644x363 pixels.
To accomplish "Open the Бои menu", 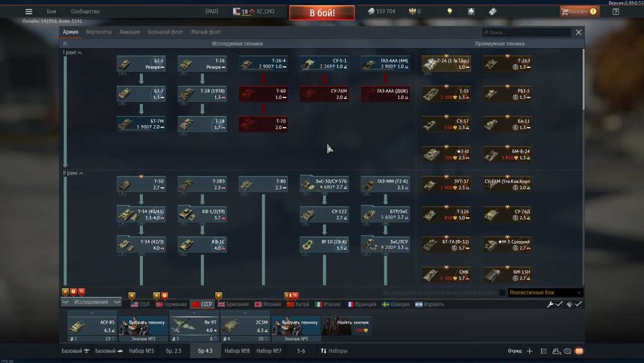I will pos(52,12).
